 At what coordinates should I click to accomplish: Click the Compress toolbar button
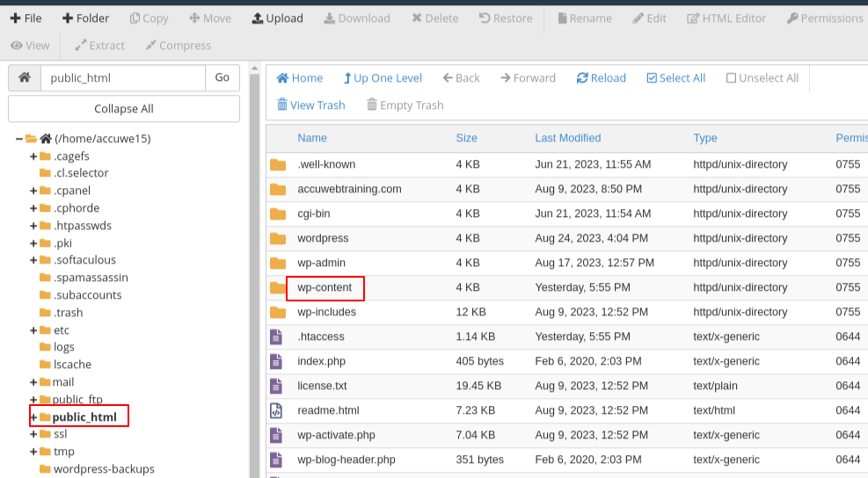[x=179, y=46]
